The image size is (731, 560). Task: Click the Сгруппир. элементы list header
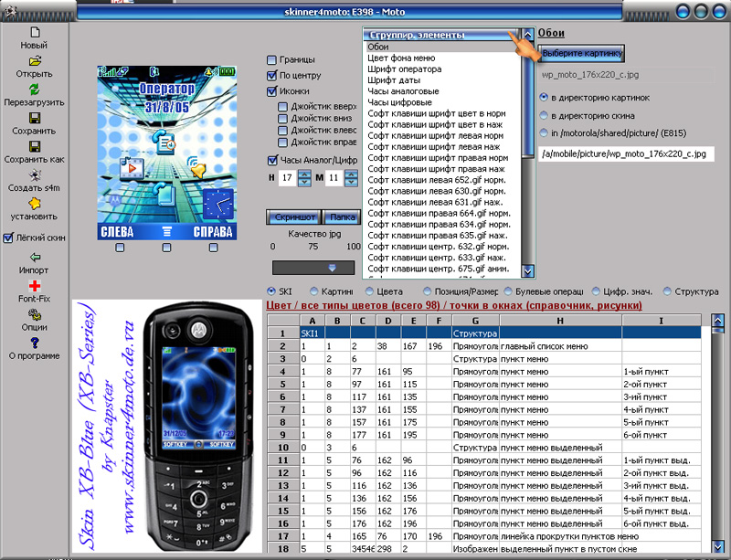[x=441, y=35]
